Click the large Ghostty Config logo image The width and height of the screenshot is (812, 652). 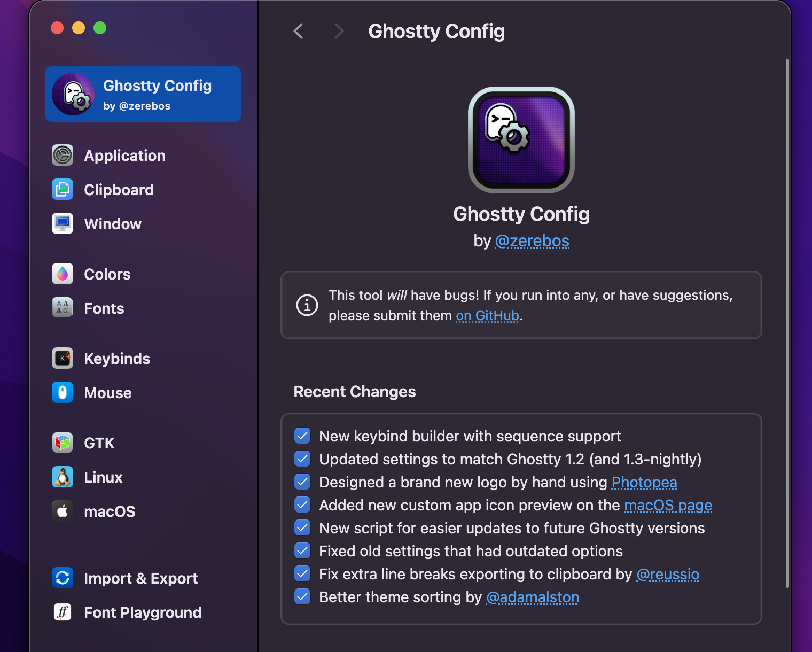click(521, 140)
